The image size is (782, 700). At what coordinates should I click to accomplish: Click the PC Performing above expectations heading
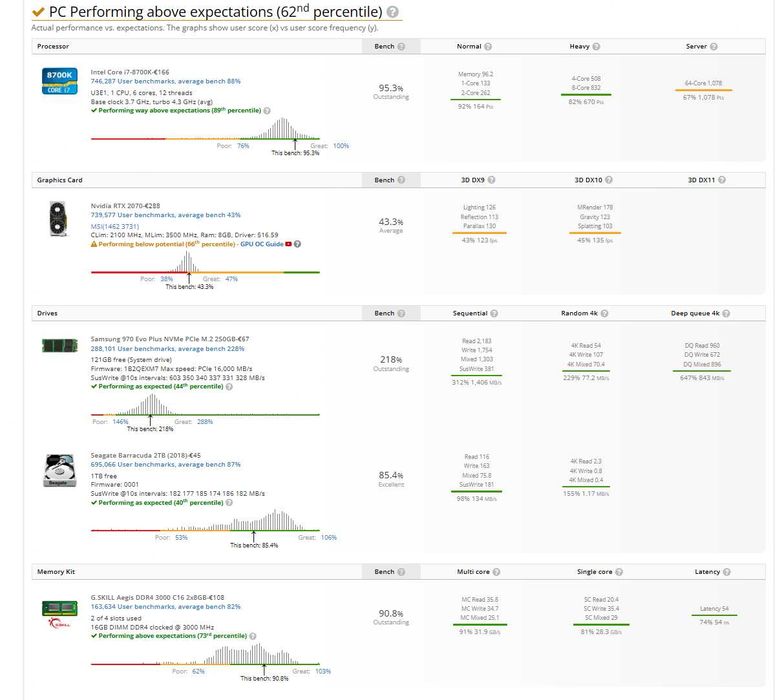pos(215,11)
